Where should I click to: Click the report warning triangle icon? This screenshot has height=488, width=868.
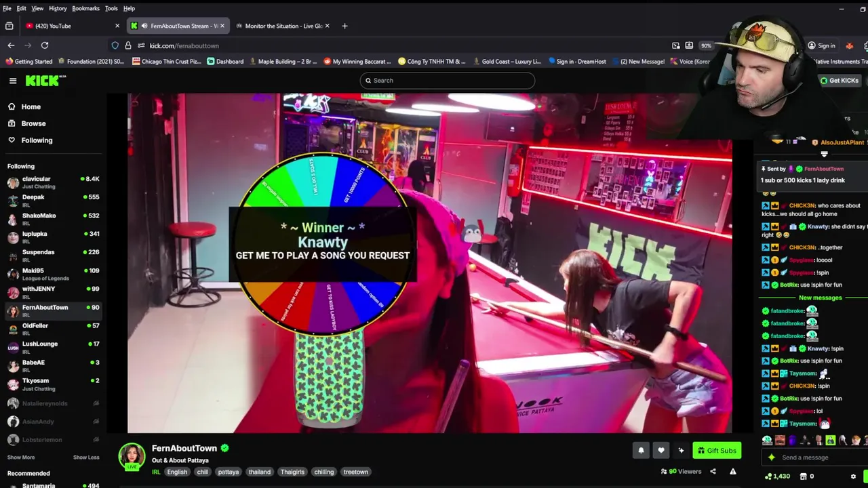click(x=733, y=472)
